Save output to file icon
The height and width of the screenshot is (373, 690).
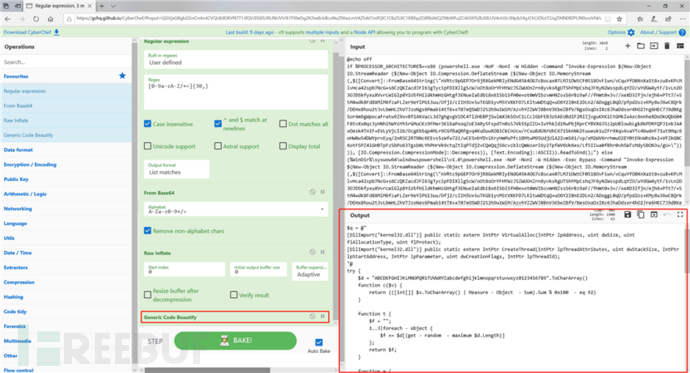coord(628,215)
